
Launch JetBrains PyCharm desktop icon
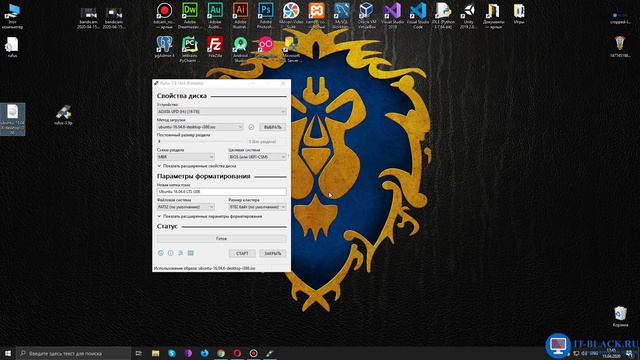(x=190, y=49)
